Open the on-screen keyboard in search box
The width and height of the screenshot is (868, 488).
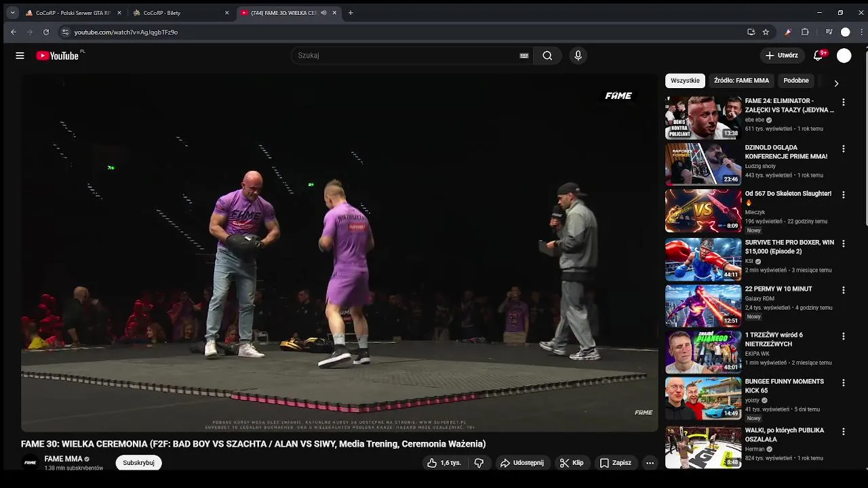pyautogui.click(x=524, y=56)
